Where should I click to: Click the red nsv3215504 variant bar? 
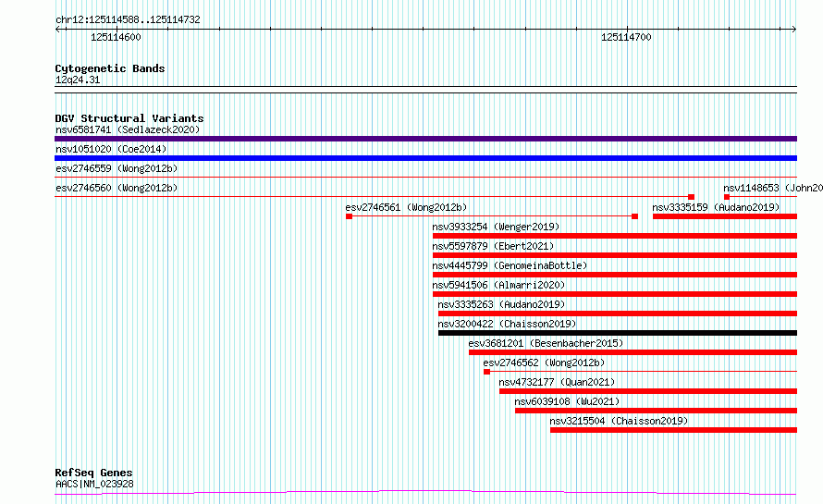(x=673, y=430)
